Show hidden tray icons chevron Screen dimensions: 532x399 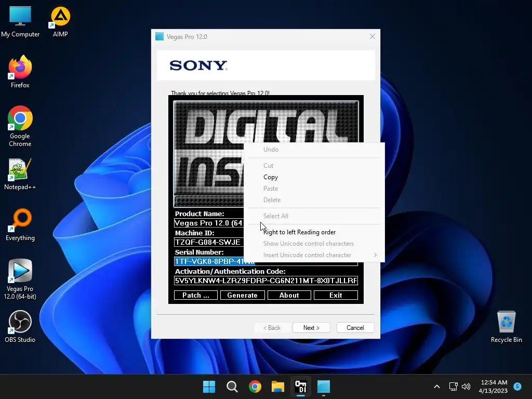tap(437, 387)
